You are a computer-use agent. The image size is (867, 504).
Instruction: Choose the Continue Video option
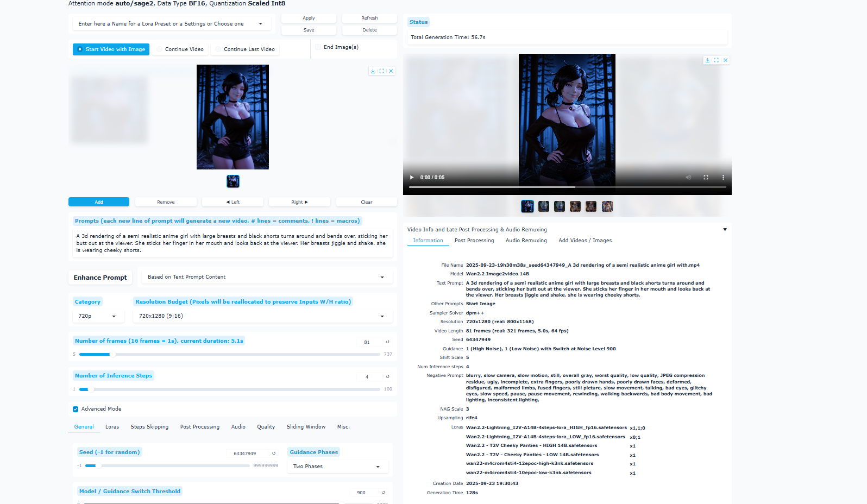[180, 49]
